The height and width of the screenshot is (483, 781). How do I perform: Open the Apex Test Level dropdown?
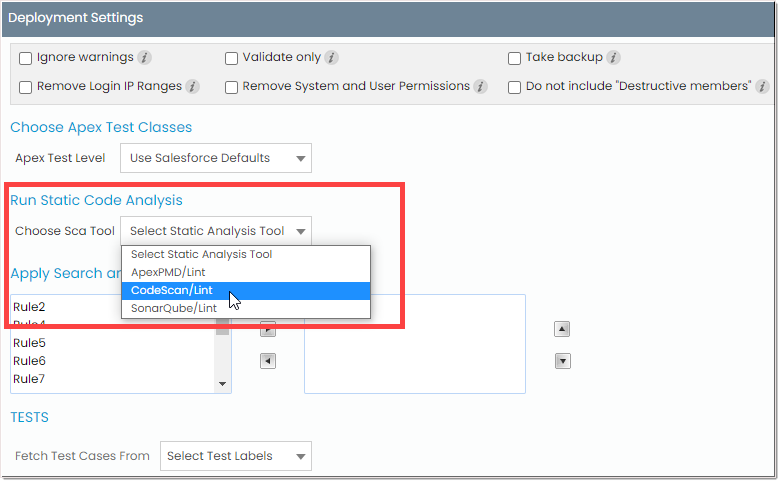coord(215,158)
